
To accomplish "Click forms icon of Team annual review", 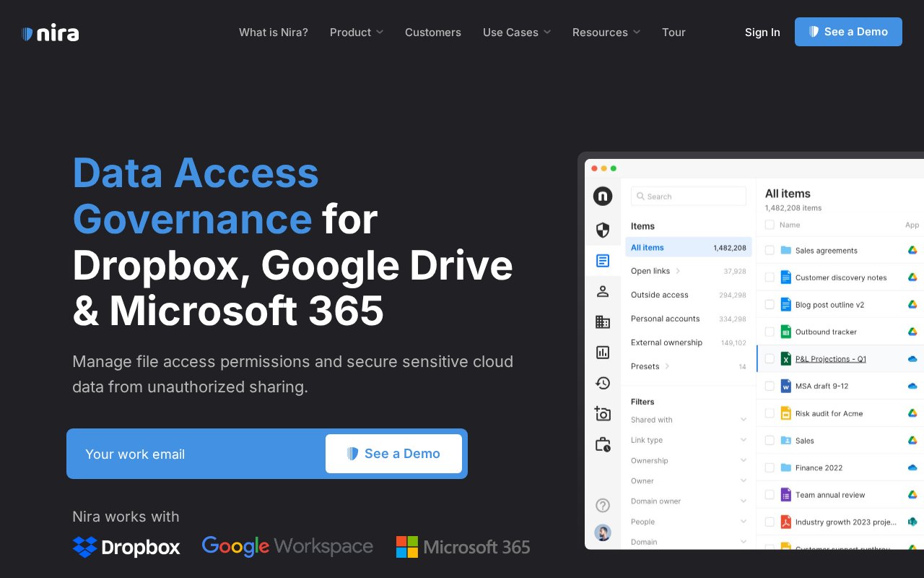I will coord(786,495).
